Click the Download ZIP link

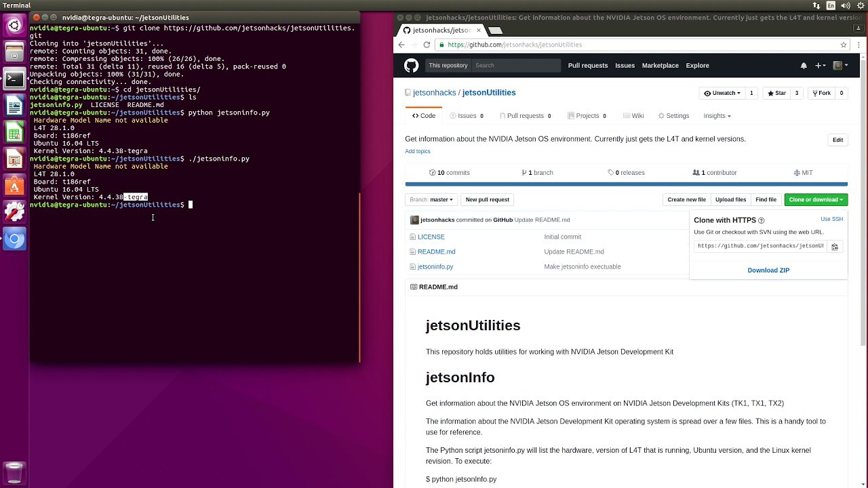click(x=768, y=270)
